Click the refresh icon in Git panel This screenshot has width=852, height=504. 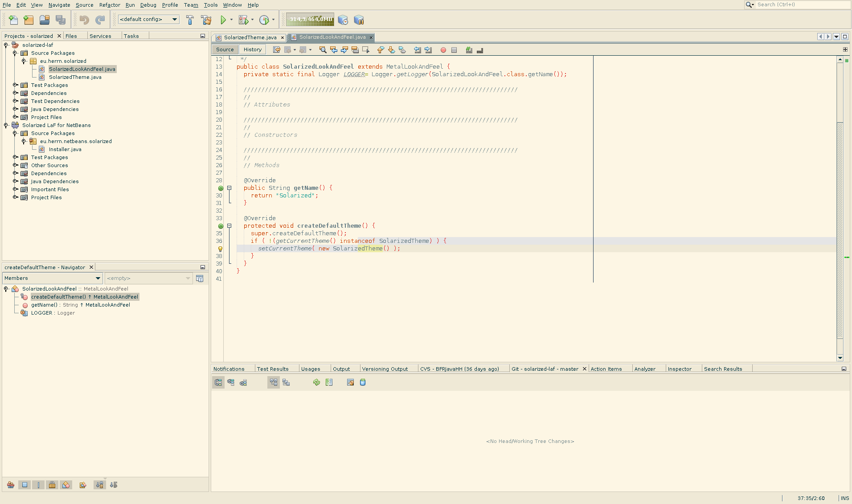point(316,382)
